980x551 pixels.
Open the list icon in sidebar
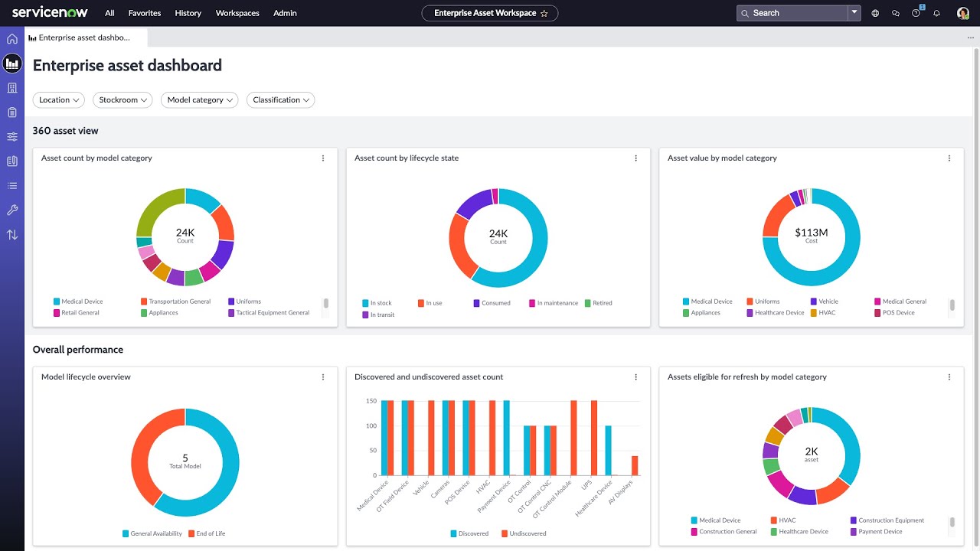12,186
